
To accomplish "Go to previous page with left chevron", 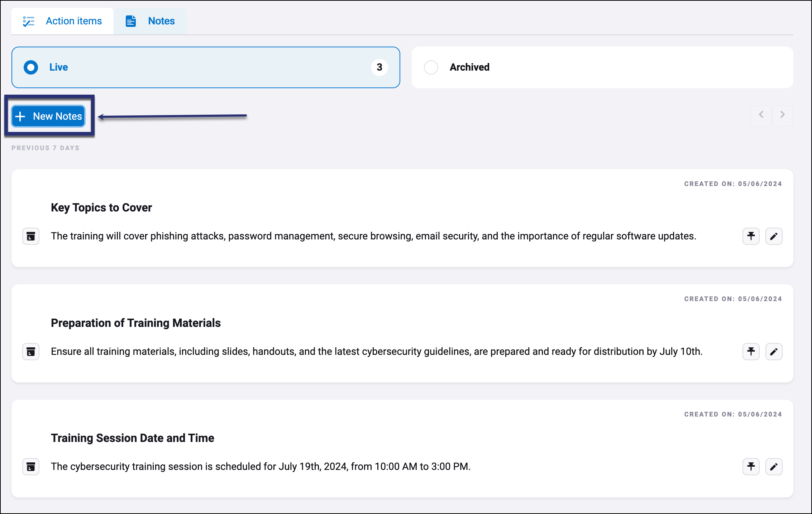I will [x=761, y=115].
